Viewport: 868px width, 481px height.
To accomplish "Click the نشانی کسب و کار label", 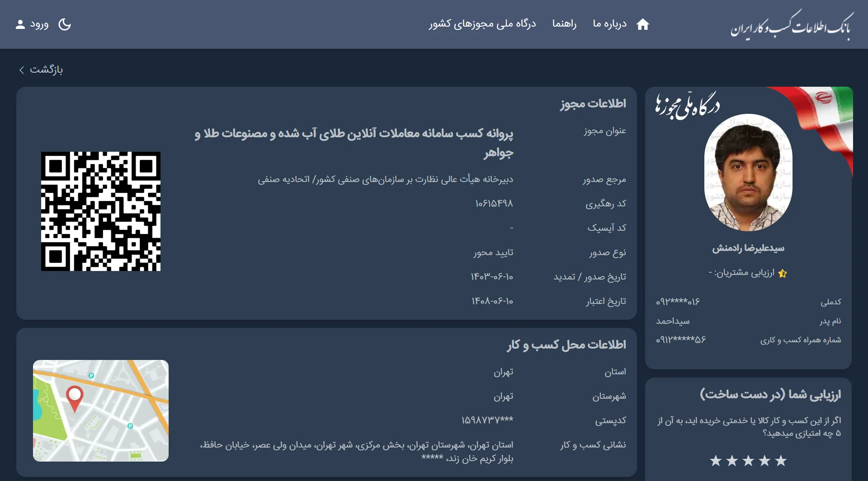I will (593, 445).
